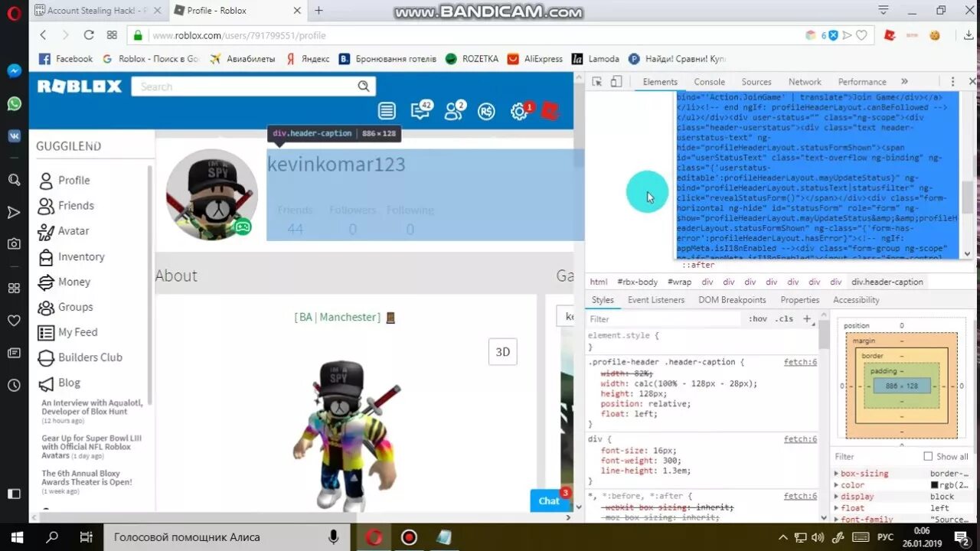
Task: Open Facebook bookmark in bookmarks bar
Action: pyautogui.click(x=66, y=59)
